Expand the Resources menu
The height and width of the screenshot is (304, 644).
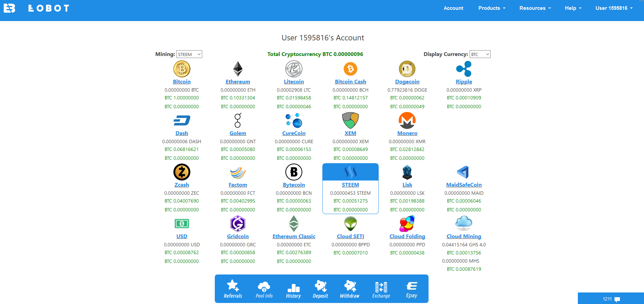[x=535, y=8]
